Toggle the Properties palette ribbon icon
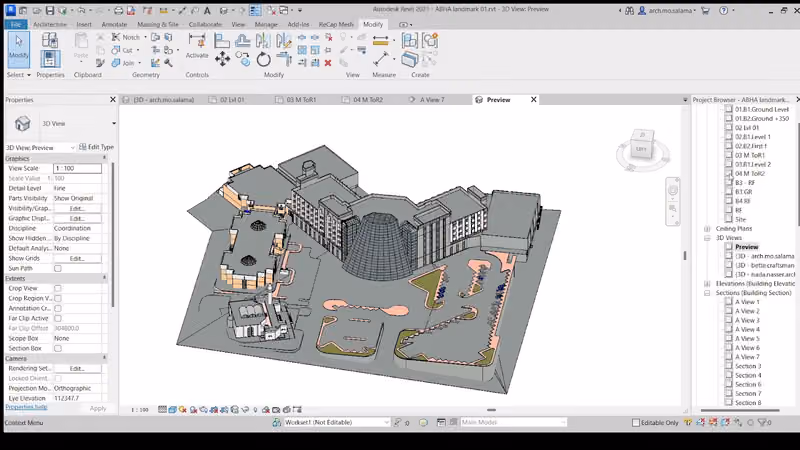Image resolution: width=800 pixels, height=450 pixels. 49,59
